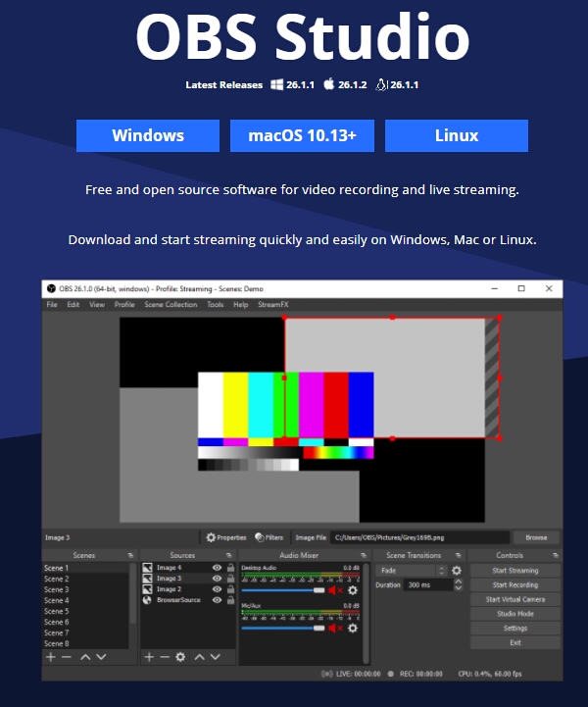Unmute the Desktop Audio speaker icon
The height and width of the screenshot is (707, 588).
tap(335, 590)
